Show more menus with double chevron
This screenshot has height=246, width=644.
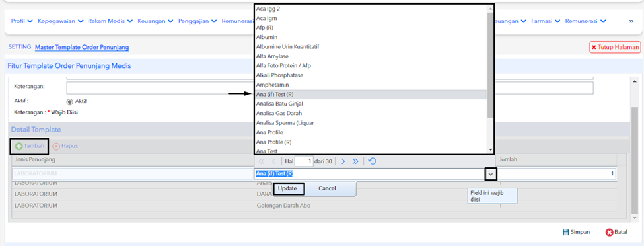tap(631, 21)
